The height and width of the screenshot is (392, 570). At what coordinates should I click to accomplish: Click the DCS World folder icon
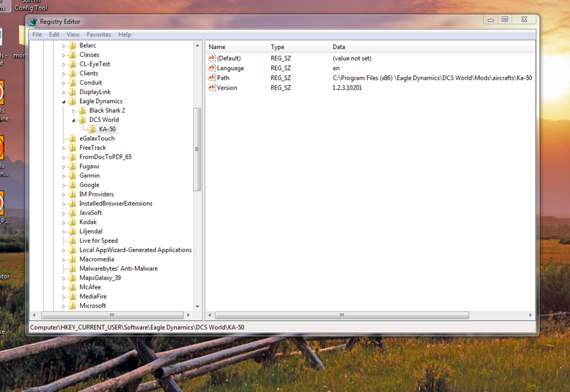[x=83, y=120]
